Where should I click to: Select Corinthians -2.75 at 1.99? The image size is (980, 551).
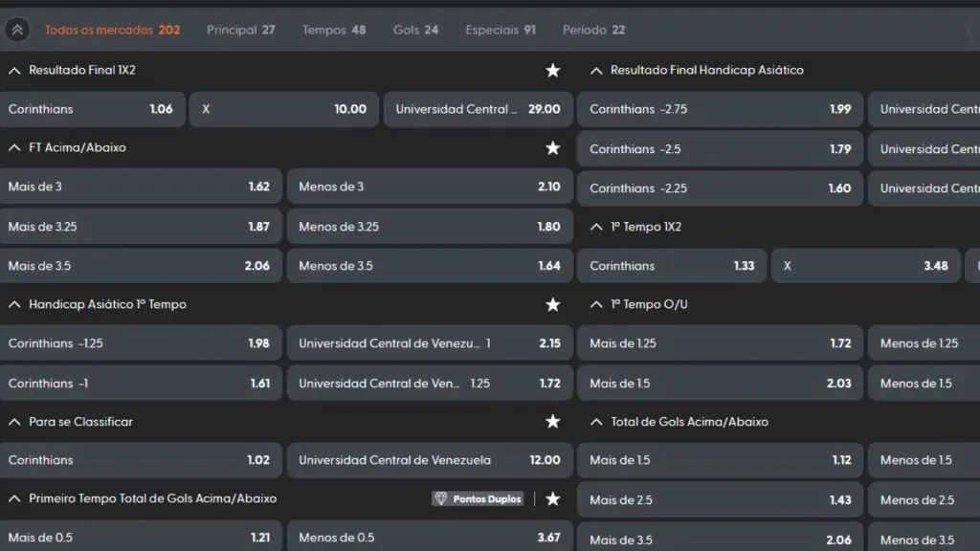tap(720, 109)
